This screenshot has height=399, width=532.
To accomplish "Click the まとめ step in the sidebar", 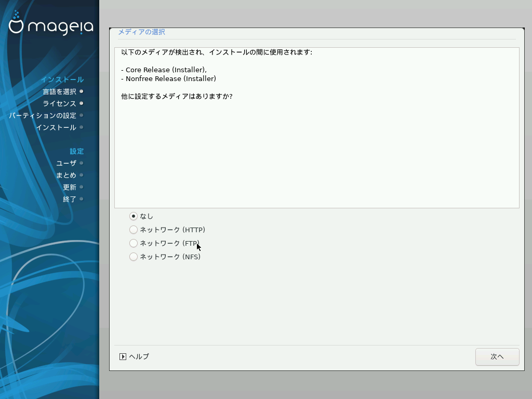I will (66, 175).
